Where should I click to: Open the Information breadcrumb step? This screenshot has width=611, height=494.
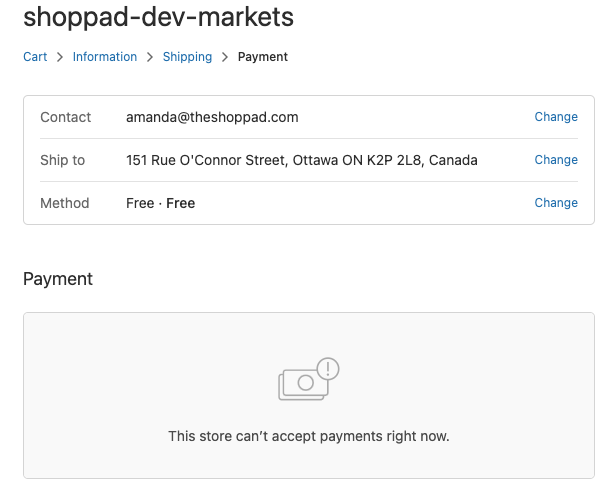pos(105,57)
